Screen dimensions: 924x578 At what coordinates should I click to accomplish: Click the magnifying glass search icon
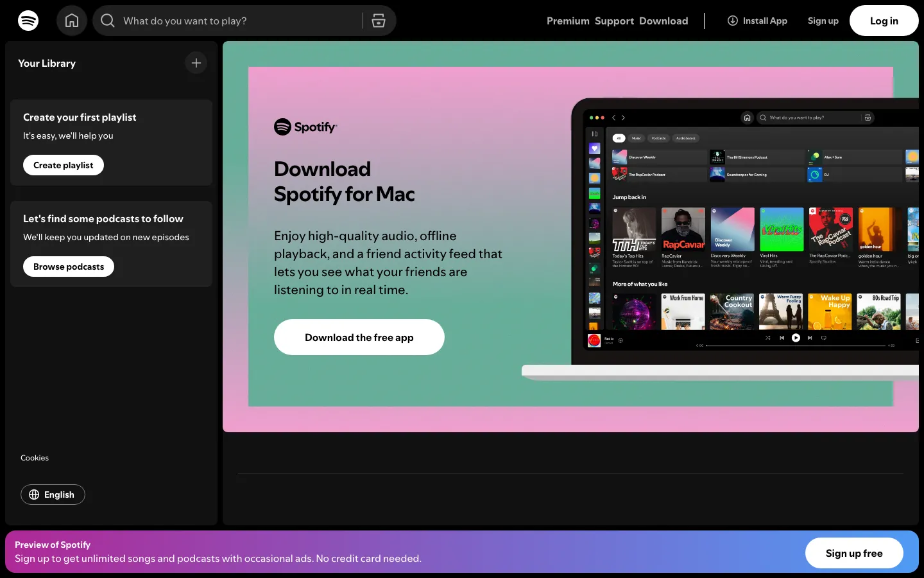click(x=108, y=21)
